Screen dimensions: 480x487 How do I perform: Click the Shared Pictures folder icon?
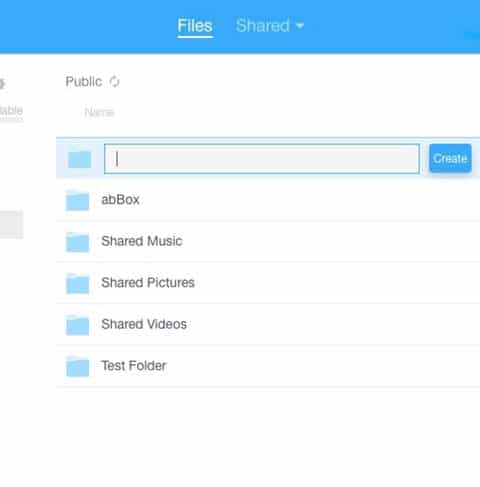[78, 283]
